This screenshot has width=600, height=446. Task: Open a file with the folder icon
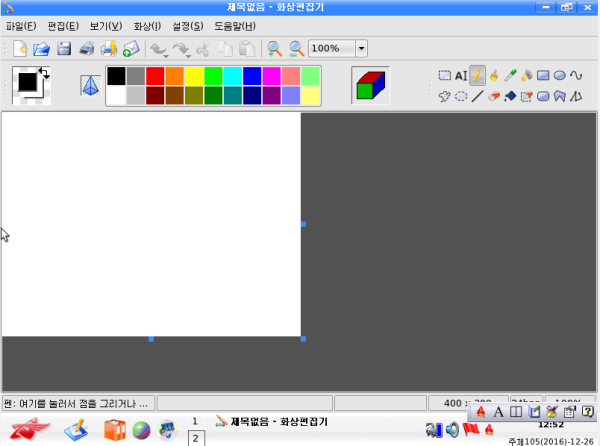pos(42,48)
